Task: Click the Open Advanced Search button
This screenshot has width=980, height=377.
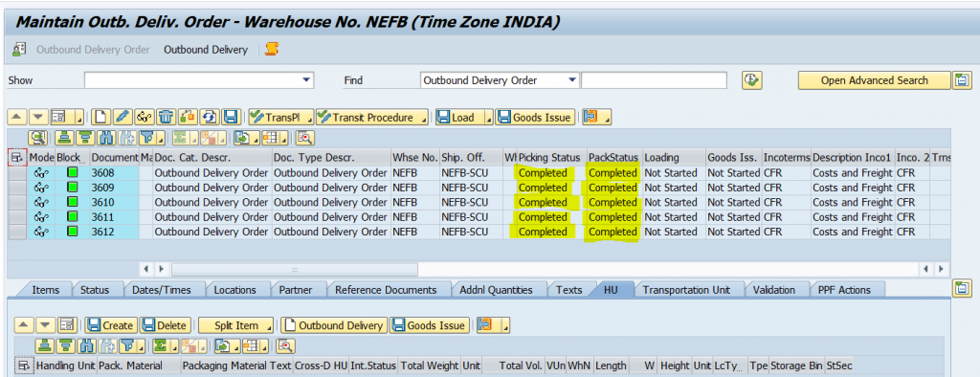Action: [x=875, y=80]
